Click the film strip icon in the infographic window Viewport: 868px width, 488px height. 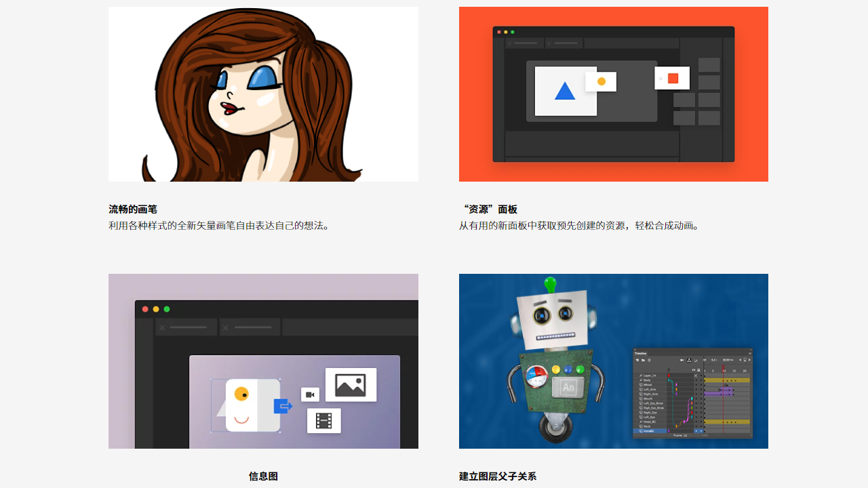click(324, 420)
